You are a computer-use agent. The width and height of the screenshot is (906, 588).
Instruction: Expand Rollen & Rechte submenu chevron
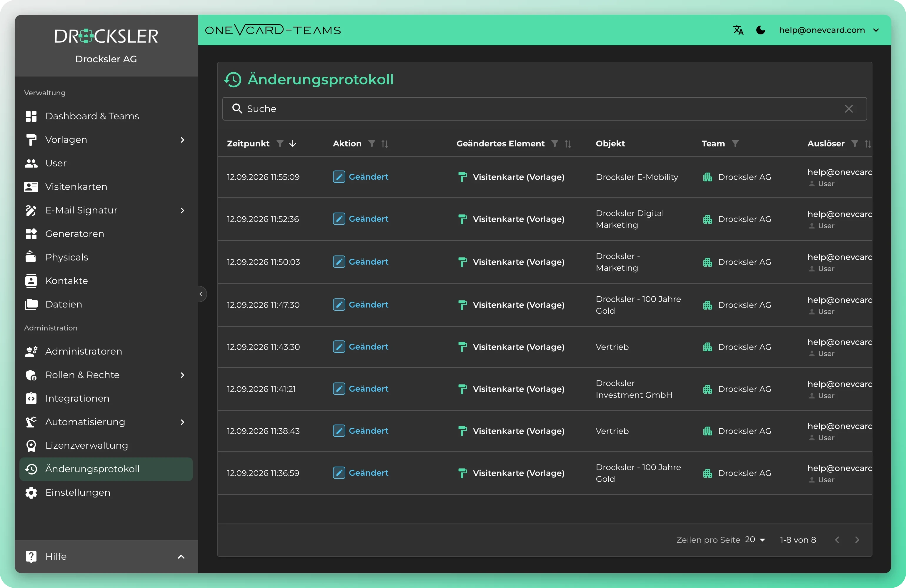coord(182,375)
